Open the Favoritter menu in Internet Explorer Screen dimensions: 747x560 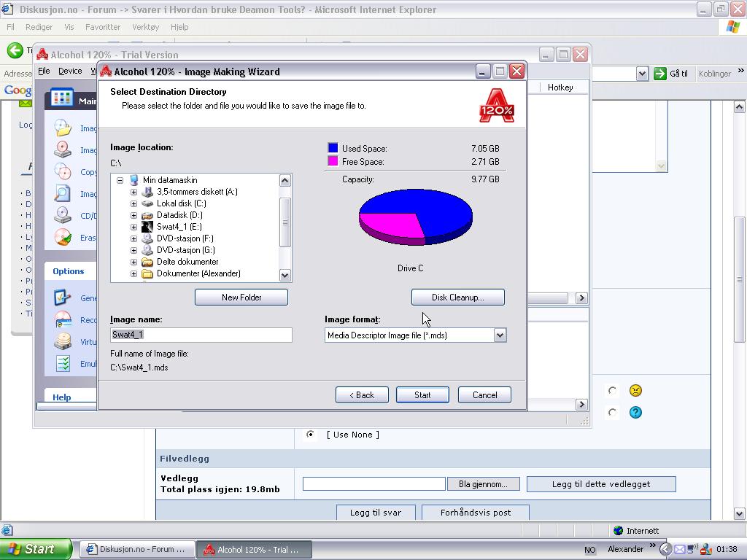click(x=103, y=27)
